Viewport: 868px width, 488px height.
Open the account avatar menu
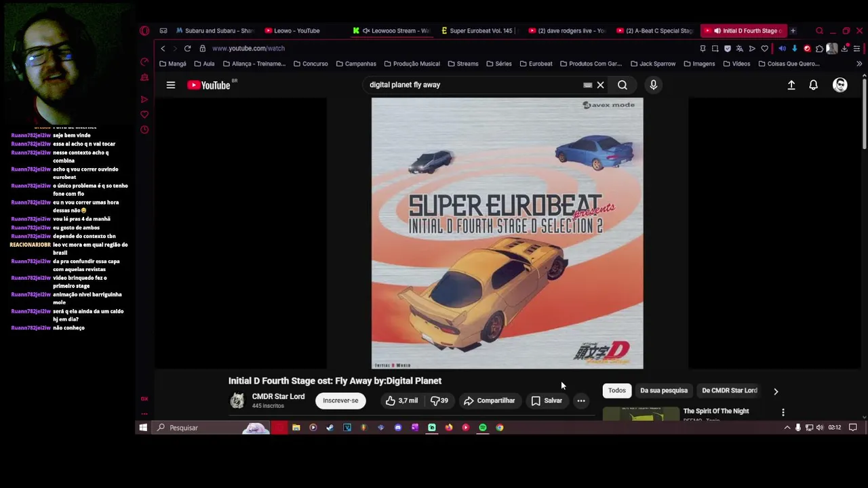[840, 85]
